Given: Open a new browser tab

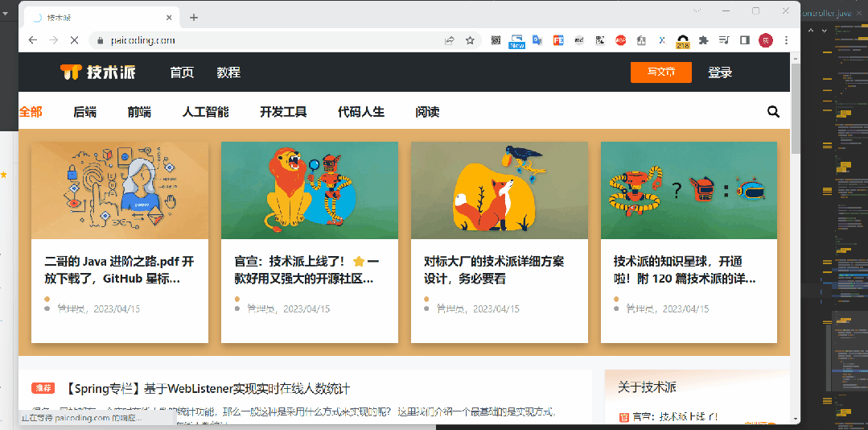Looking at the screenshot, I should tap(194, 17).
